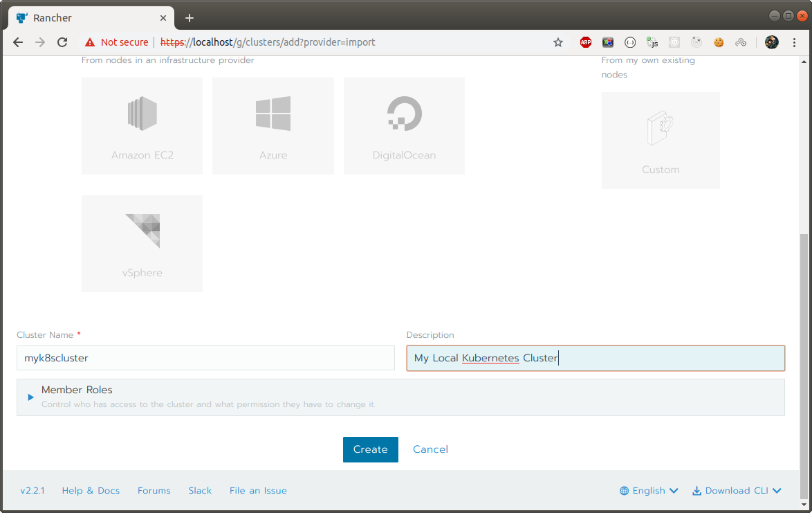Select the Azure provider card
This screenshot has height=513, width=812.
click(273, 126)
